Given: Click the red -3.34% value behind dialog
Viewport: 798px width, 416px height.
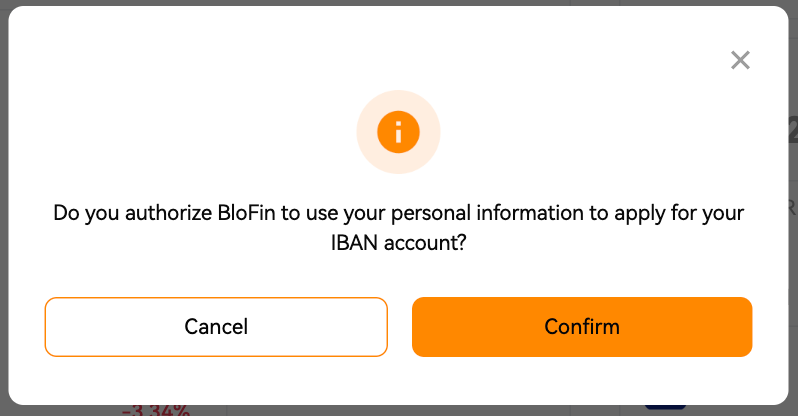Looking at the screenshot, I should click(156, 410).
